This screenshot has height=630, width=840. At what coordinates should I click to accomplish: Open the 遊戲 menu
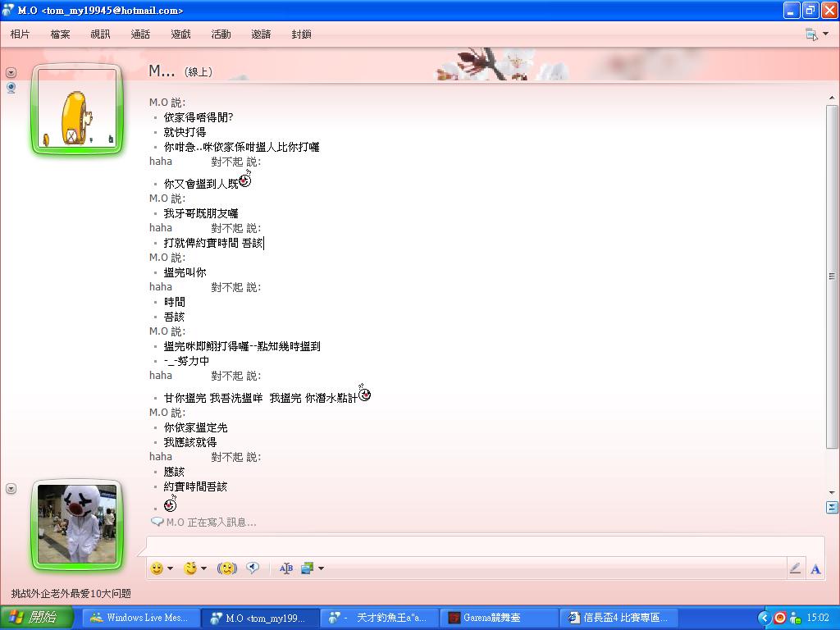[x=180, y=34]
